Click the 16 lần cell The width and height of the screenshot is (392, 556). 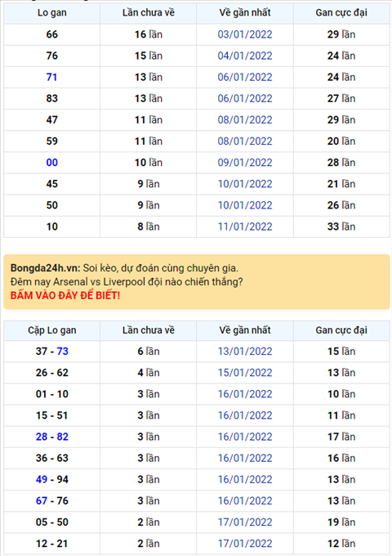149,34
